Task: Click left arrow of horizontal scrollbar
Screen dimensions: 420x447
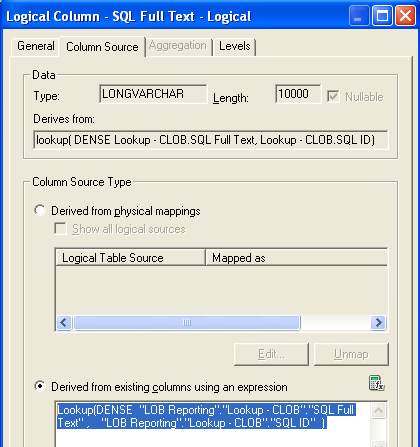Action: click(x=64, y=323)
